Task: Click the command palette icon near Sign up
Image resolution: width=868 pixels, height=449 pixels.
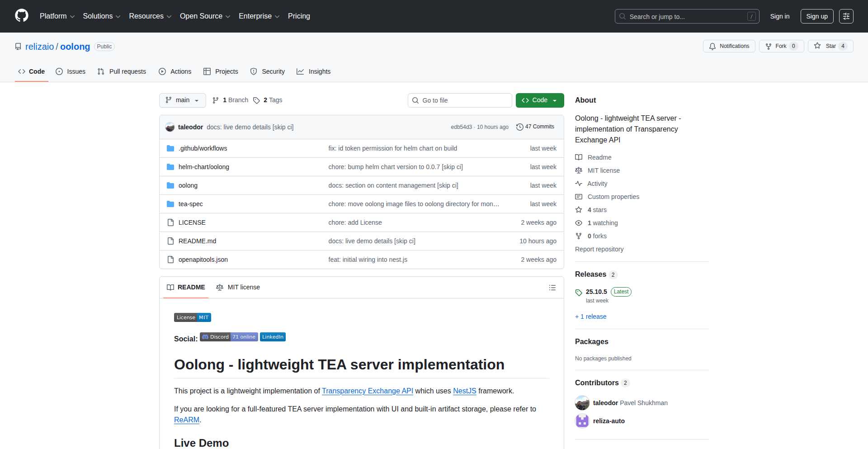Action: point(846,16)
